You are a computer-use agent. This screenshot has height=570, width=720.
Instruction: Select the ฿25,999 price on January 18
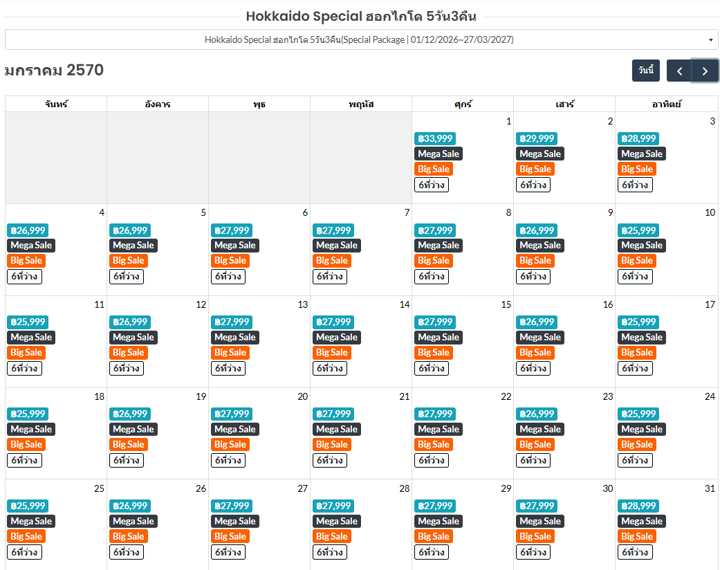tap(28, 414)
